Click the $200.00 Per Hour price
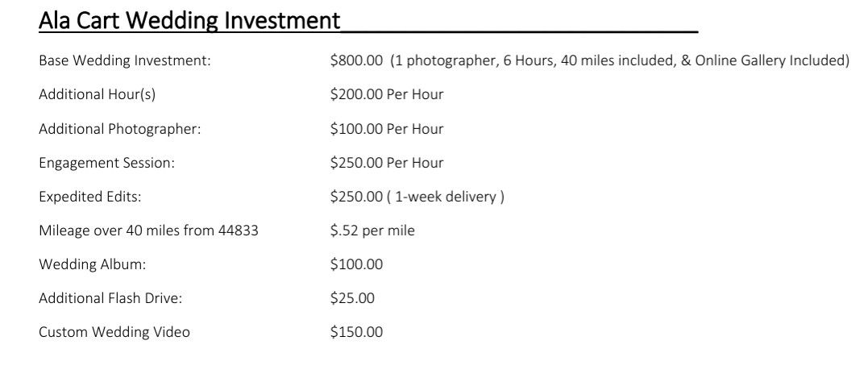 pos(387,94)
